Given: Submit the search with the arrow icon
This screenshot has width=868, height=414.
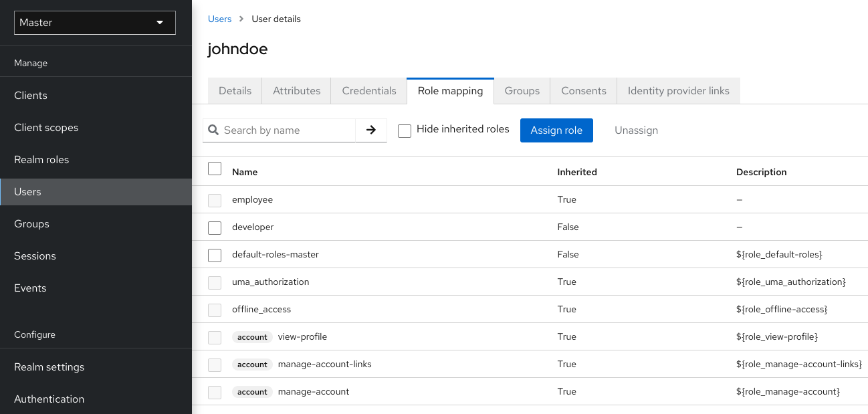Looking at the screenshot, I should click(x=370, y=130).
